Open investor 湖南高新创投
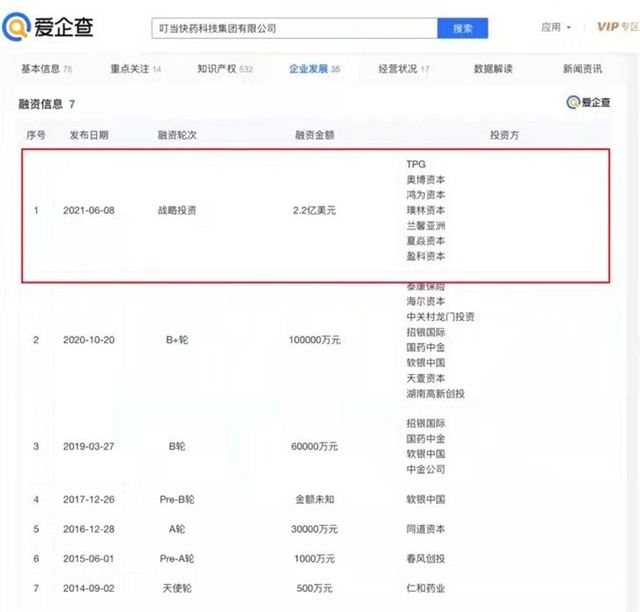The width and height of the screenshot is (640, 612). click(436, 394)
